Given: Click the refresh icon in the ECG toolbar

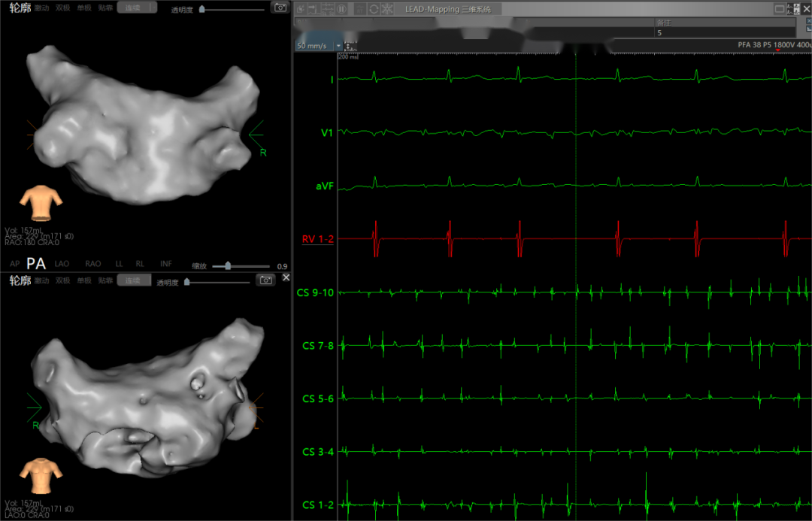Looking at the screenshot, I should point(374,9).
